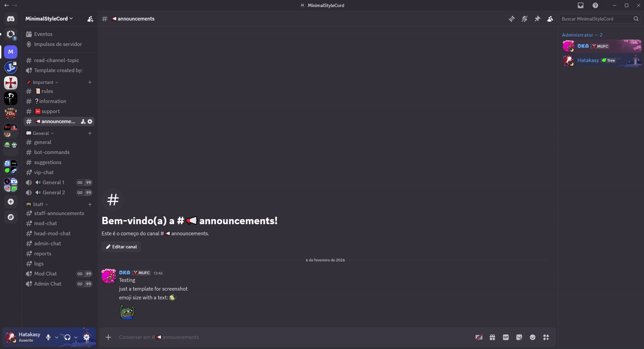644x349 pixels.
Task: Click the Editar canal button
Action: [121, 247]
